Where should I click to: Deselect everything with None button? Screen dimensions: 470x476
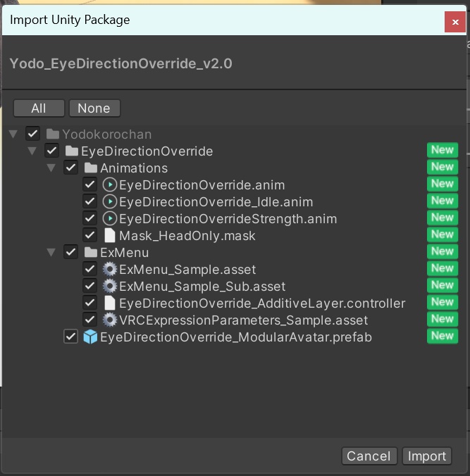(x=94, y=108)
